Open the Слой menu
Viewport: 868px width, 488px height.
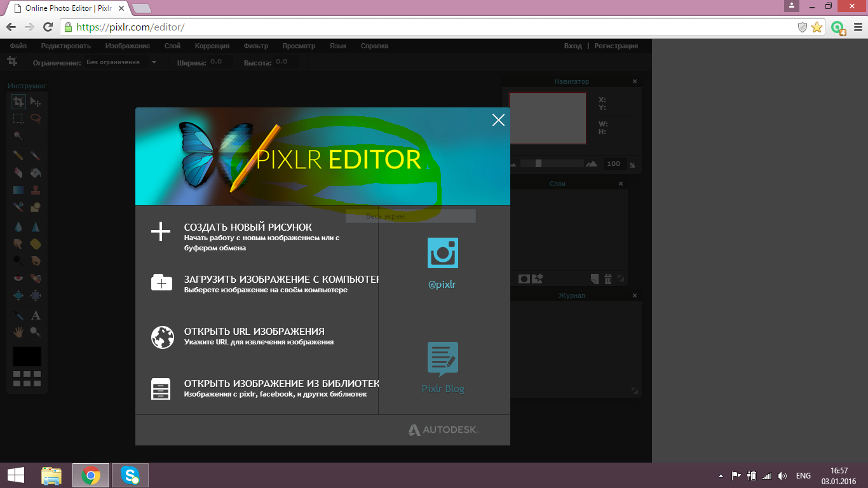pos(172,46)
